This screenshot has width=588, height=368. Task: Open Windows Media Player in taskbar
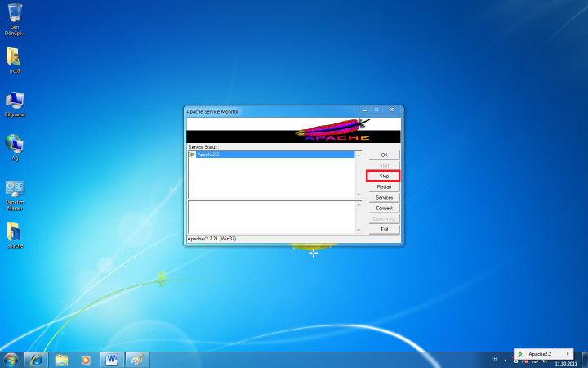point(86,359)
